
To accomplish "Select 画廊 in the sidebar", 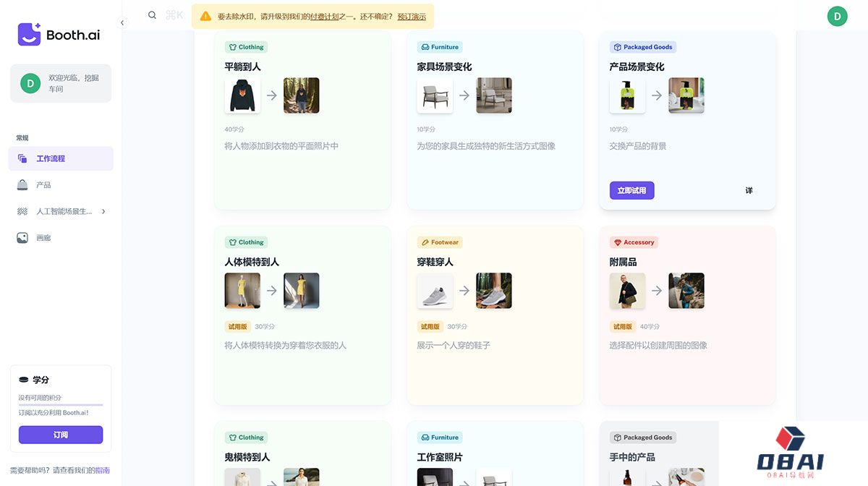I will (x=61, y=238).
